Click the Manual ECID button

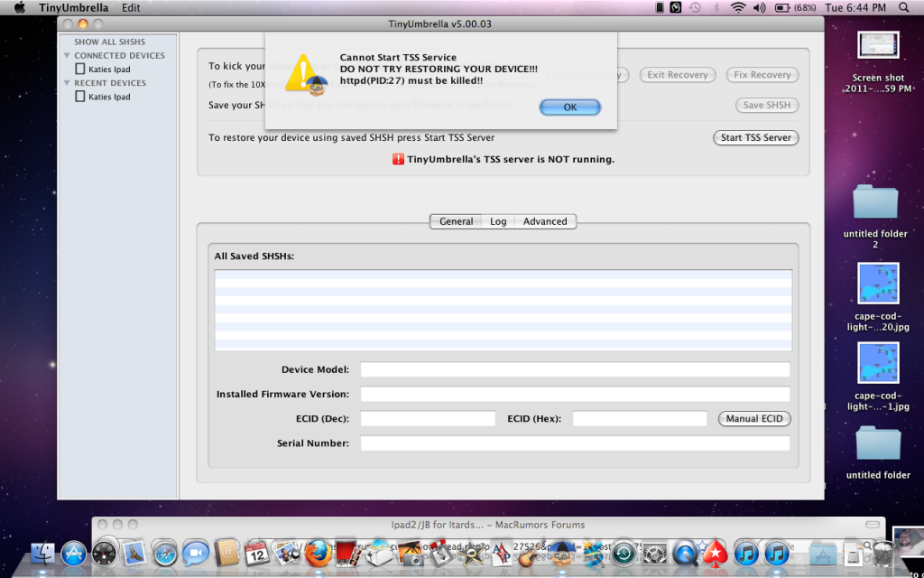tap(754, 419)
